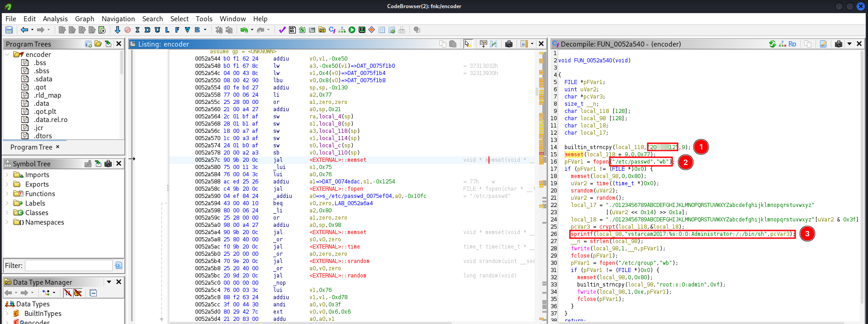Click next Instruction 'I' navigation icon
Screen dimensions: 868x324
point(138,30)
